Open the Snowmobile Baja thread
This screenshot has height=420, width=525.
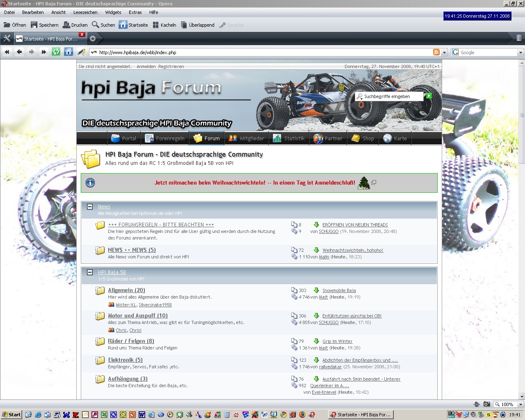coord(339,290)
